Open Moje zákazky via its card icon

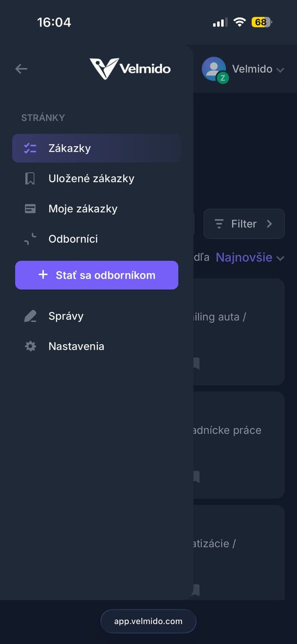(x=30, y=208)
